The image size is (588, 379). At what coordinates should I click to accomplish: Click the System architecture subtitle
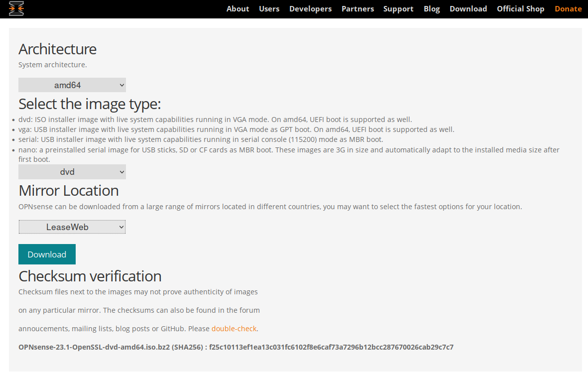(x=52, y=65)
